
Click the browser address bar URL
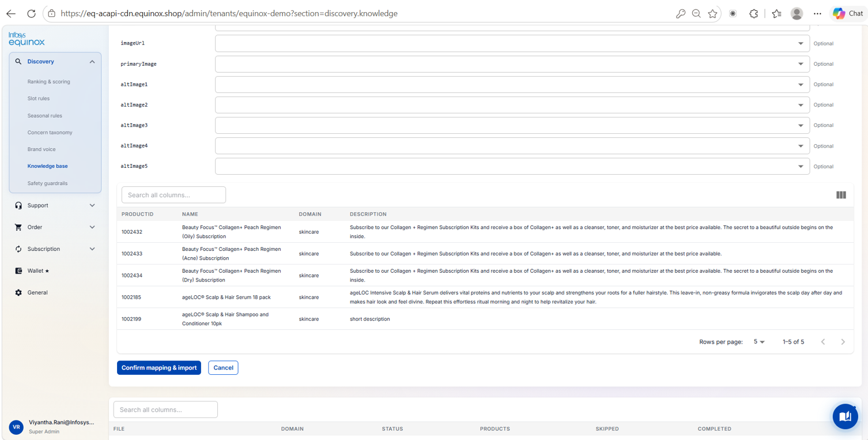229,13
